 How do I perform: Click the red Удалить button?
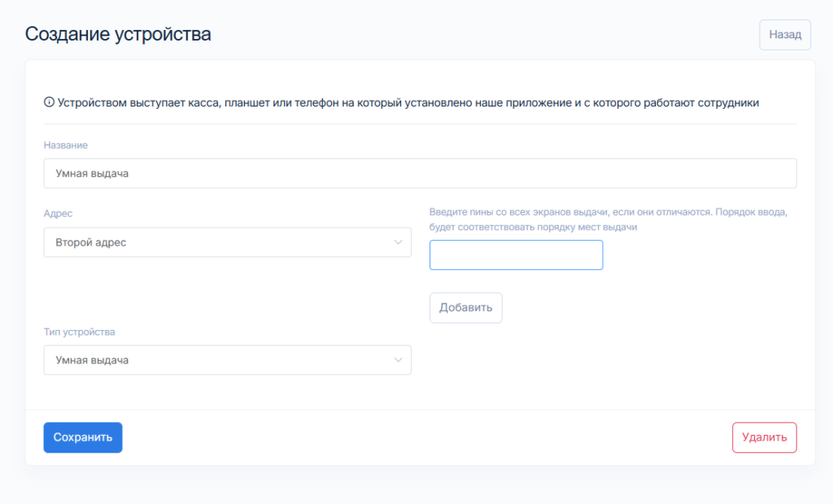click(x=764, y=437)
